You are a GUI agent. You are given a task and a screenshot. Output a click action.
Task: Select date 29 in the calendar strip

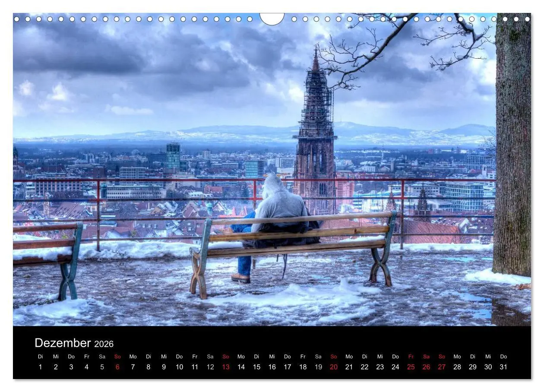pyautogui.click(x=472, y=367)
